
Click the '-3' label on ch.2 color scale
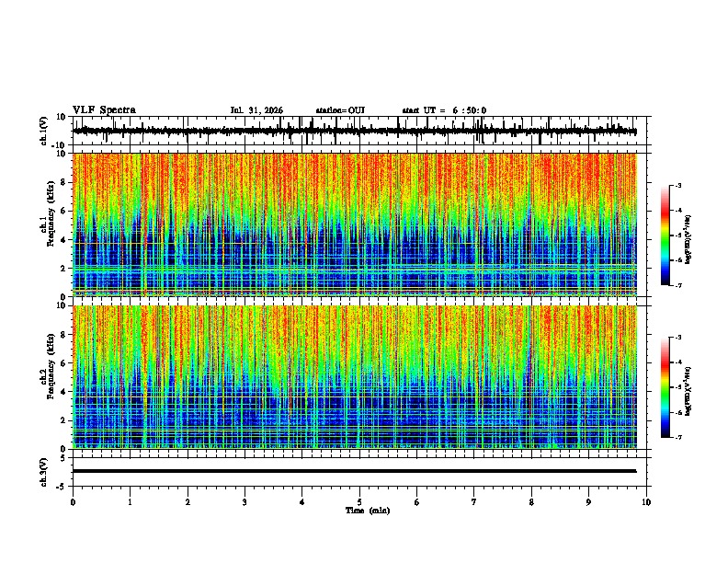tap(677, 338)
